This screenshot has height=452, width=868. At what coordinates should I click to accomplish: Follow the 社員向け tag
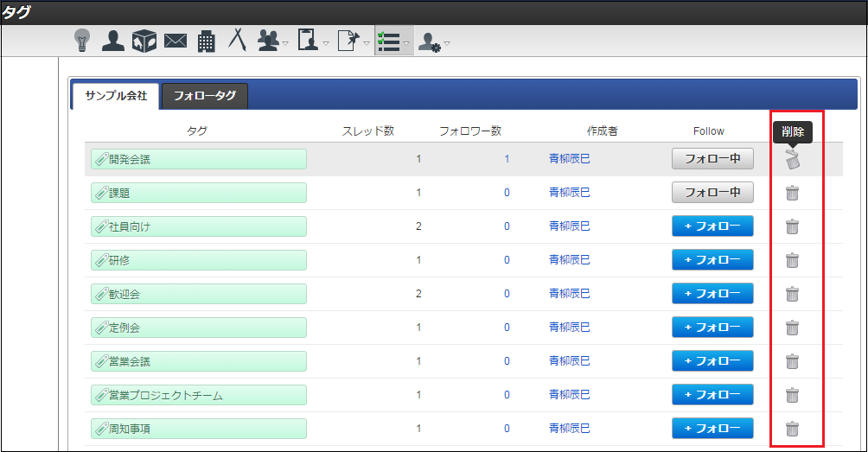(712, 226)
